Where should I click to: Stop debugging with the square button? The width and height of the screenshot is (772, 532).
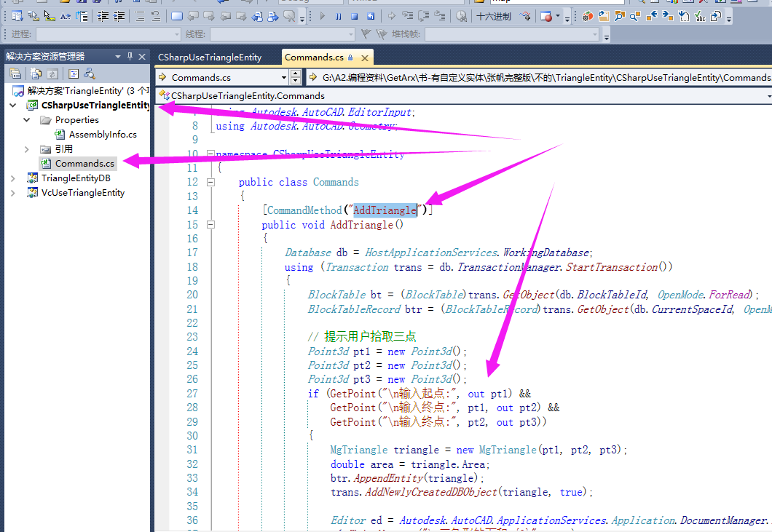point(355,16)
